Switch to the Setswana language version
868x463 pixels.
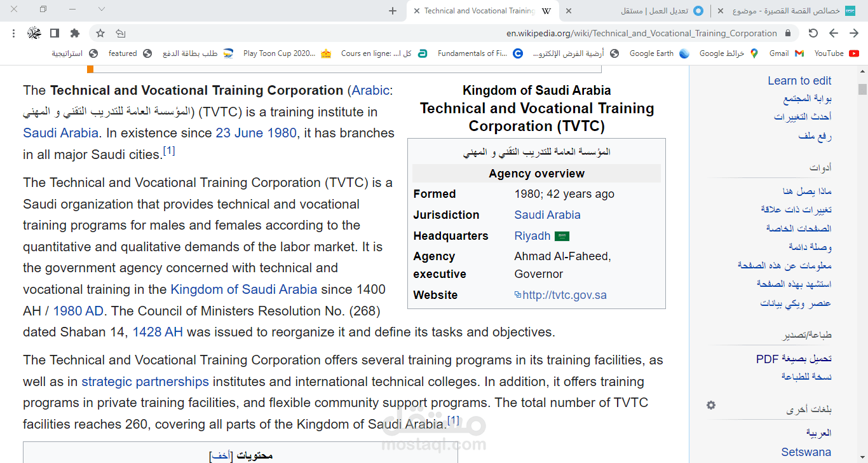(806, 452)
